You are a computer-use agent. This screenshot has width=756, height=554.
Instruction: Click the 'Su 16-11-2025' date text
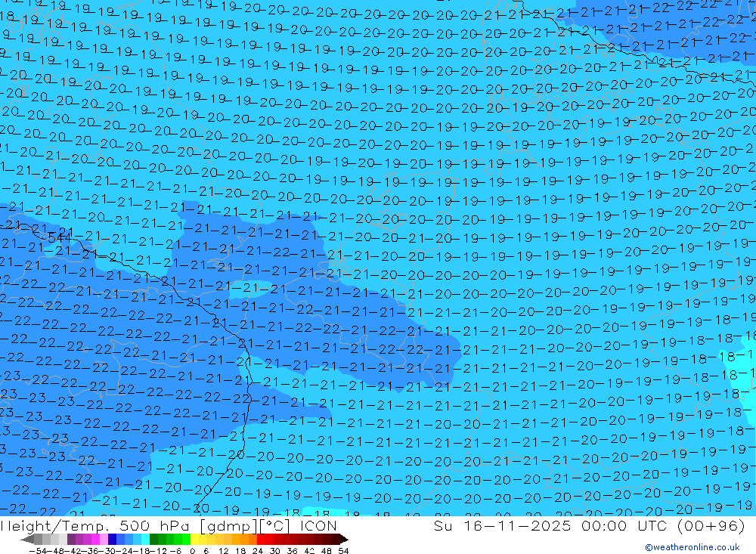coord(502,526)
